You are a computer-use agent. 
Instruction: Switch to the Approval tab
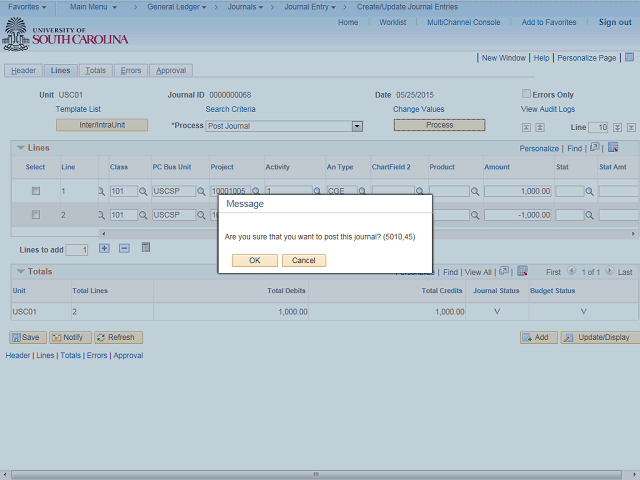pyautogui.click(x=171, y=71)
